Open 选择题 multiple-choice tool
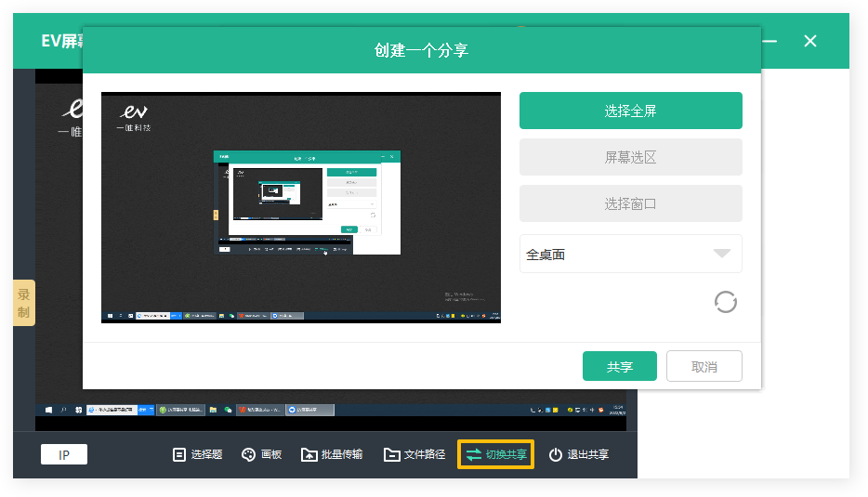Viewport: 868px width, 497px height. coord(197,454)
